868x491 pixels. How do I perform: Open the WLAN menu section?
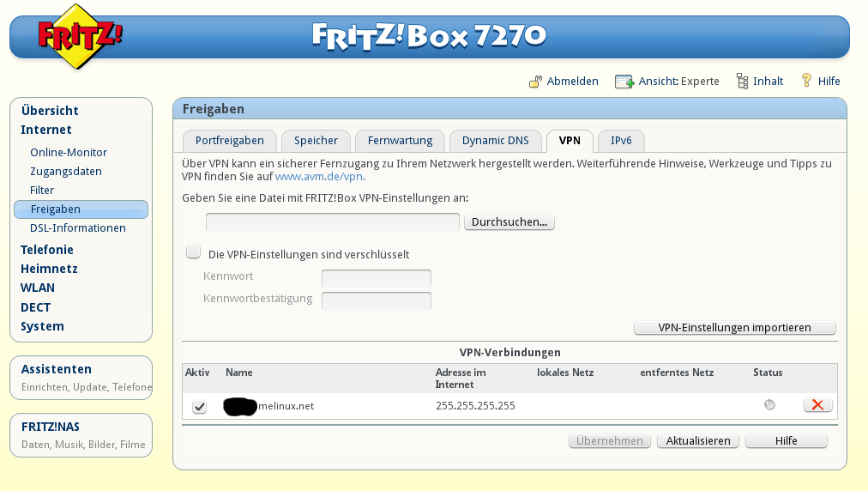(38, 288)
